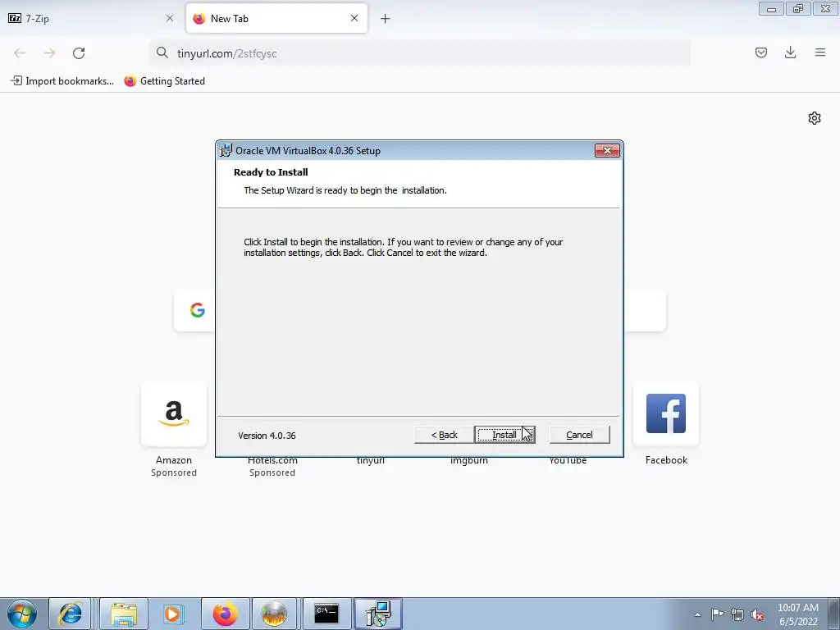Viewport: 840px width, 630px height.
Task: Open the tinyurl shortcut label
Action: click(x=370, y=461)
